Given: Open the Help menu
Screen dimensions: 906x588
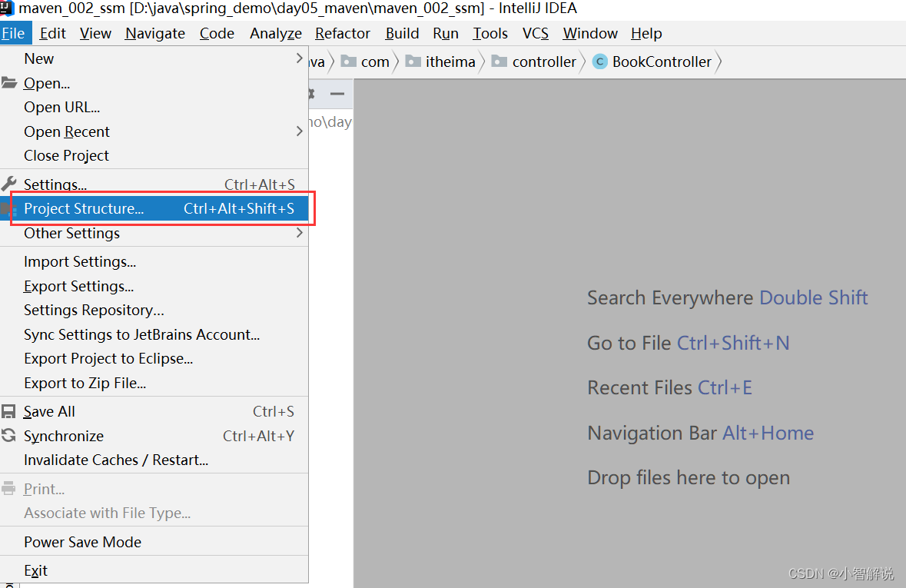Looking at the screenshot, I should point(646,34).
